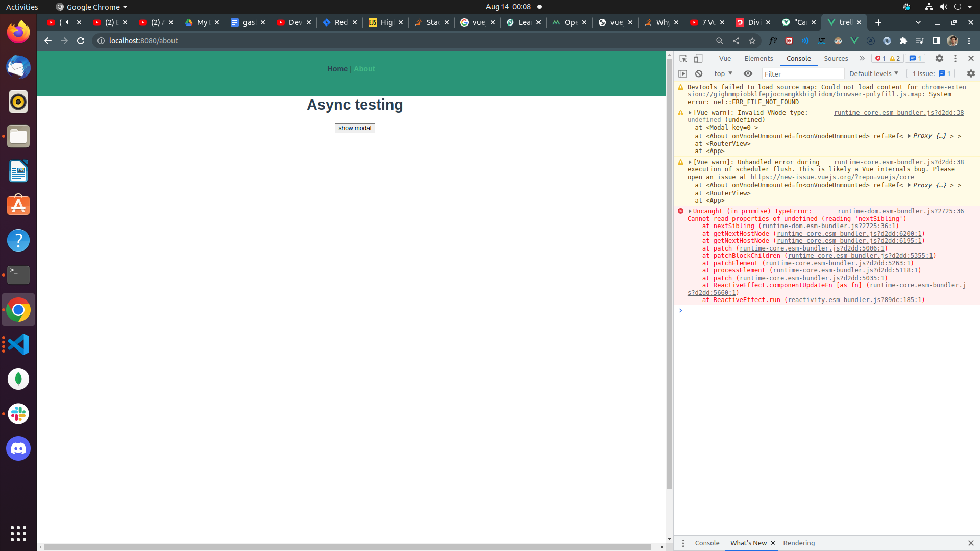Open the Activities overview

22,7
